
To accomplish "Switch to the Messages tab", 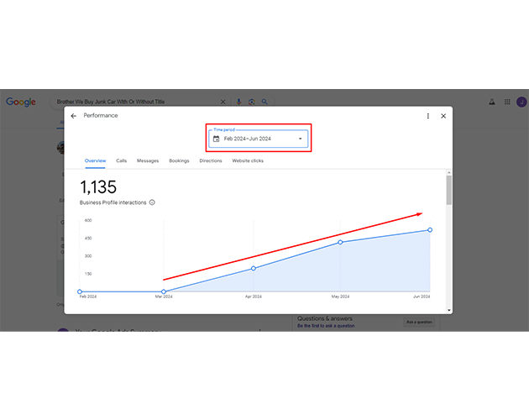I will (x=148, y=160).
